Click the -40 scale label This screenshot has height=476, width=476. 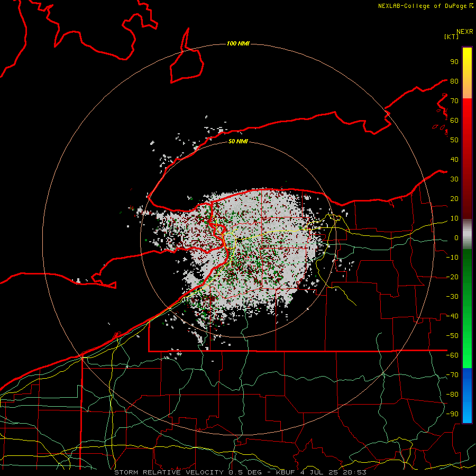click(452, 316)
